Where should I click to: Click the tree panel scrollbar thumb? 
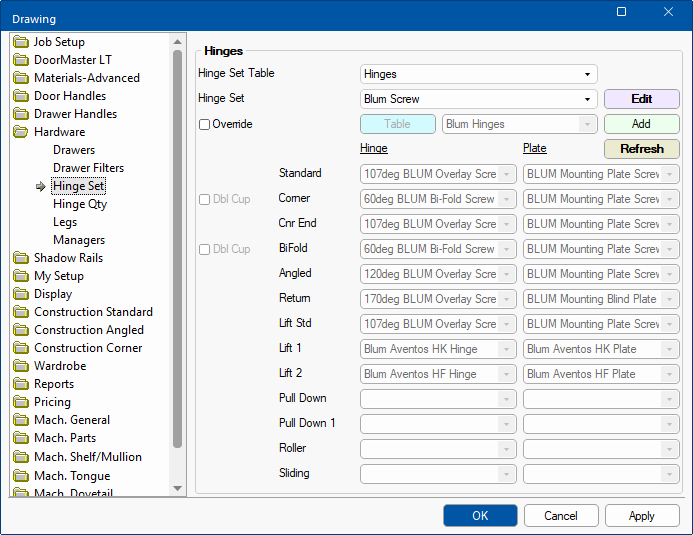(x=178, y=249)
